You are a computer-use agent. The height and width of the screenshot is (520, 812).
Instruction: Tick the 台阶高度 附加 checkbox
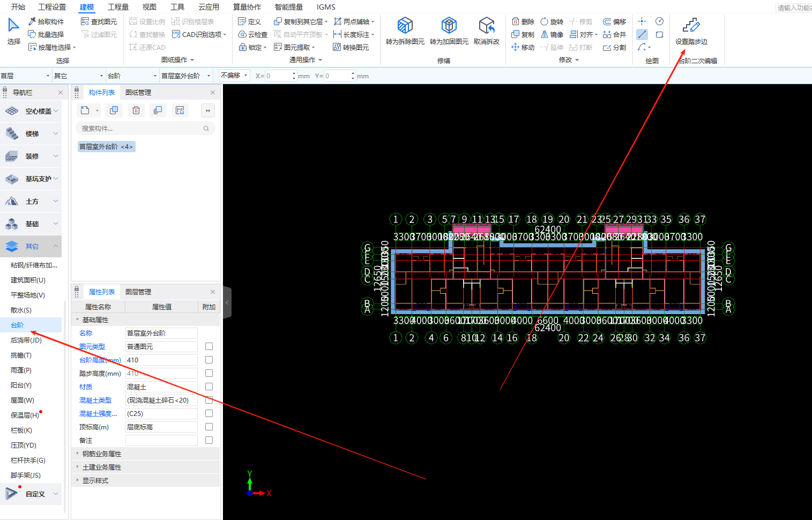[209, 360]
